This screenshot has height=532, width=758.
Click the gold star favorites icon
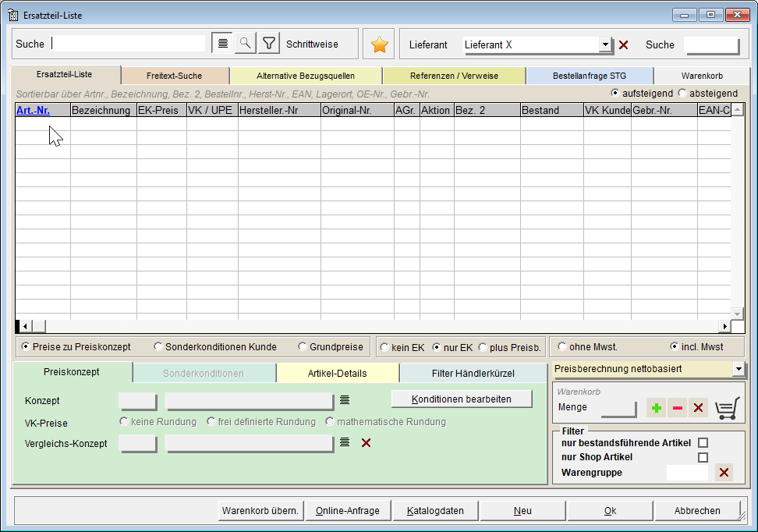tap(379, 44)
